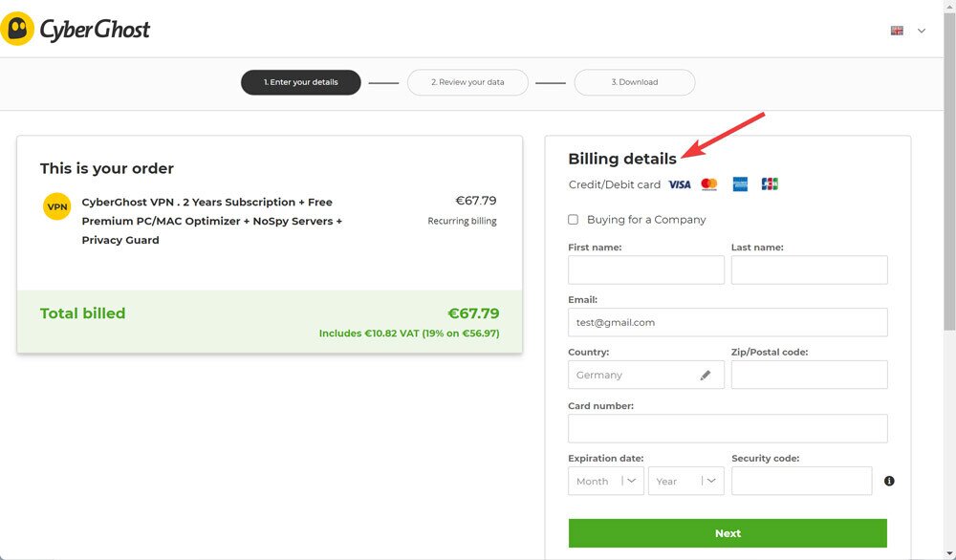Click the €67.79 price above Recurring billing

click(476, 201)
